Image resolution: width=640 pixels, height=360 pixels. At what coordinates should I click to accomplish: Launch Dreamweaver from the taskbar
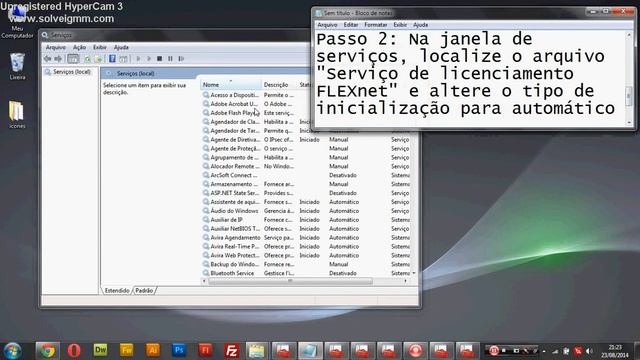point(100,350)
